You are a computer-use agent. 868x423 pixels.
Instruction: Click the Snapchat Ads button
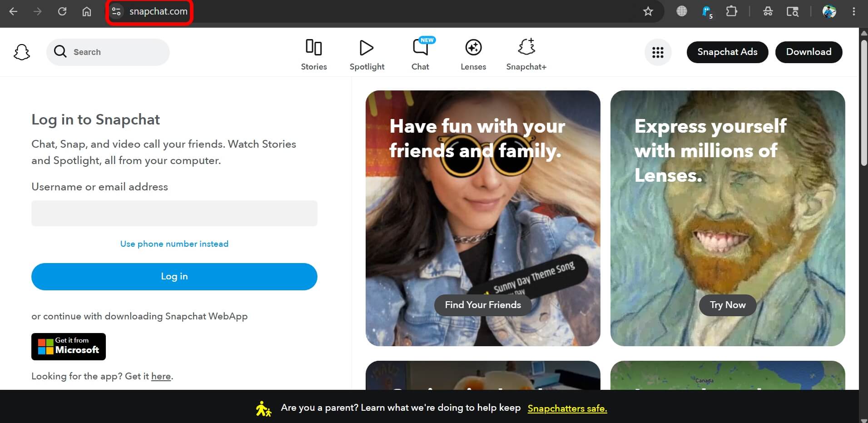pyautogui.click(x=727, y=52)
